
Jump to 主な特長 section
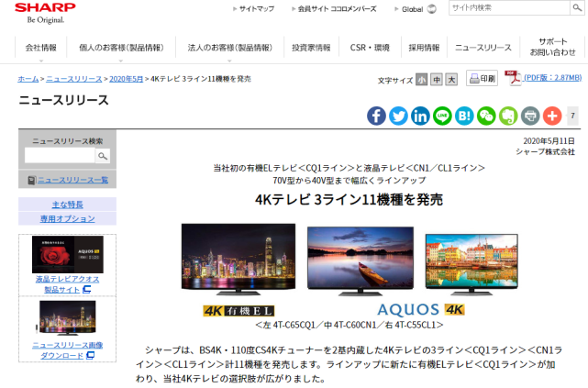[x=68, y=205]
